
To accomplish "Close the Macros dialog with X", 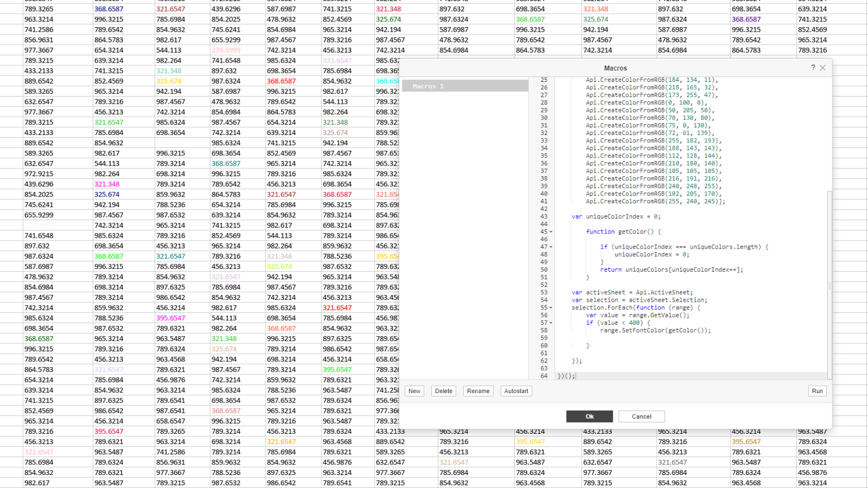I will (x=823, y=68).
